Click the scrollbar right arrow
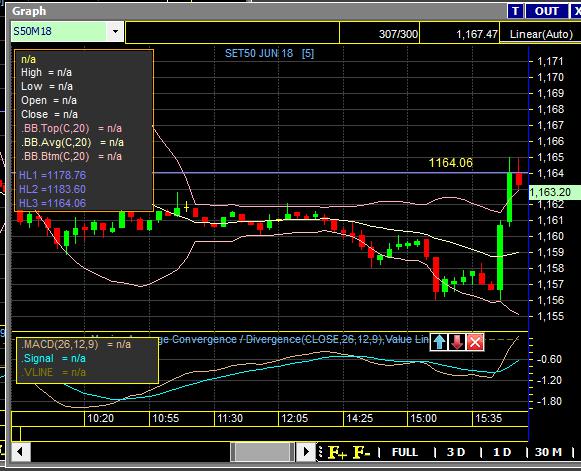This screenshot has height=471, width=581. coord(306,452)
